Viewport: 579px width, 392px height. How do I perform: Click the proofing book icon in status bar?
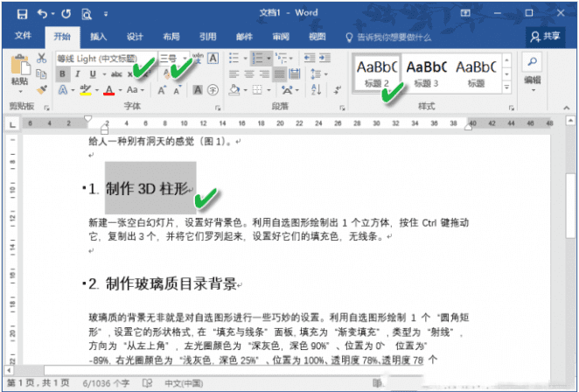click(x=147, y=383)
